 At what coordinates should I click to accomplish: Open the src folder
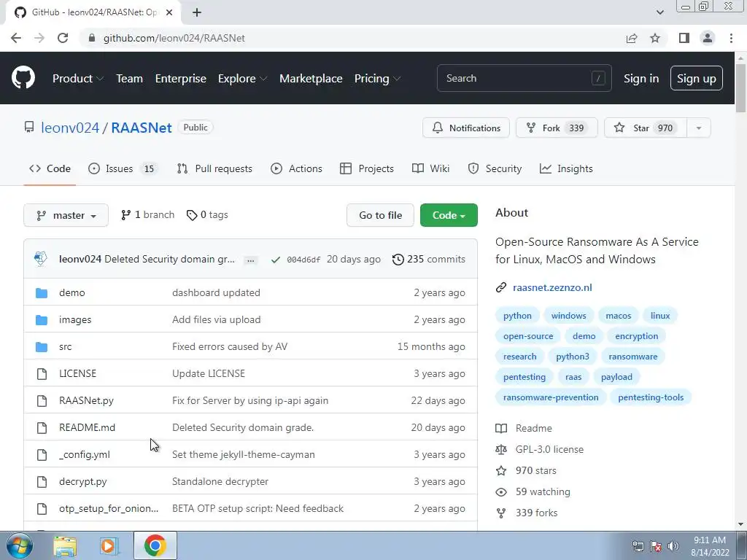(65, 346)
